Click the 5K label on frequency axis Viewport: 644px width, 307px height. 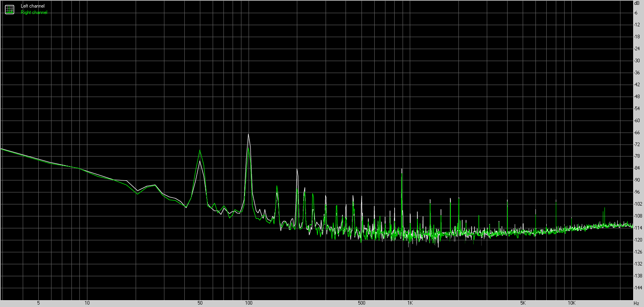(523, 303)
